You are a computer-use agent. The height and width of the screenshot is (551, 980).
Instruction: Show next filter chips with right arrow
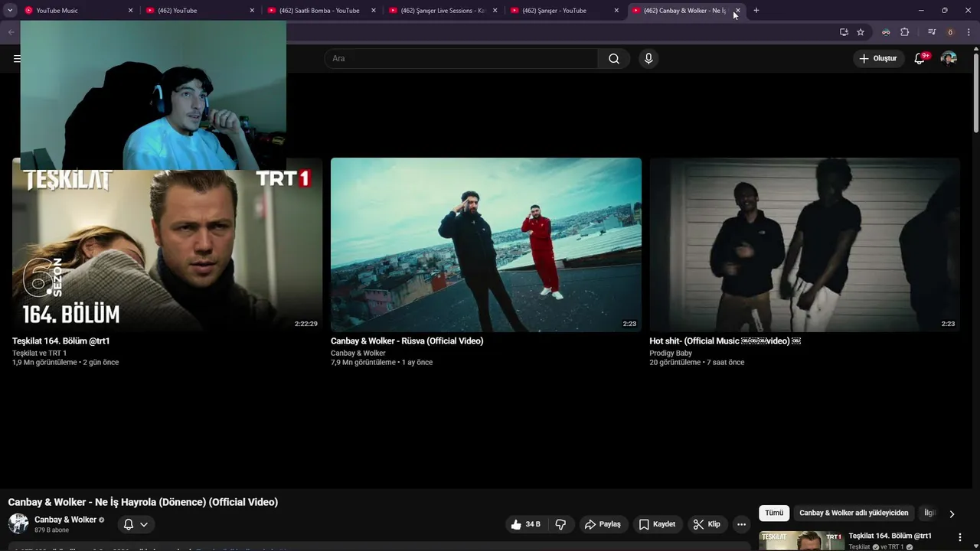(952, 514)
